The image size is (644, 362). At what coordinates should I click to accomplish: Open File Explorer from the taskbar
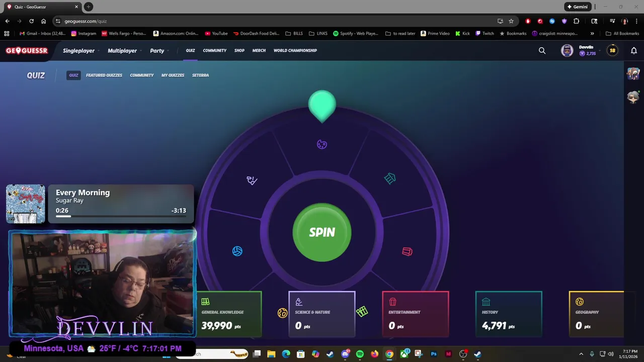pos(271,354)
